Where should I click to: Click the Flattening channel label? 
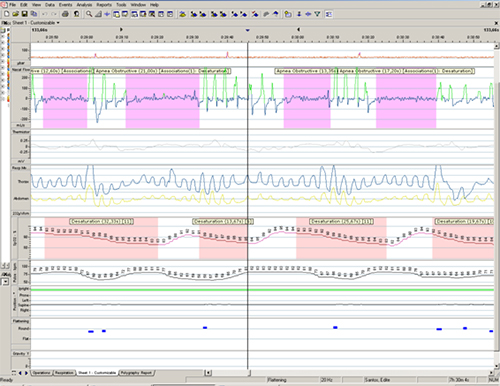coord(21,321)
